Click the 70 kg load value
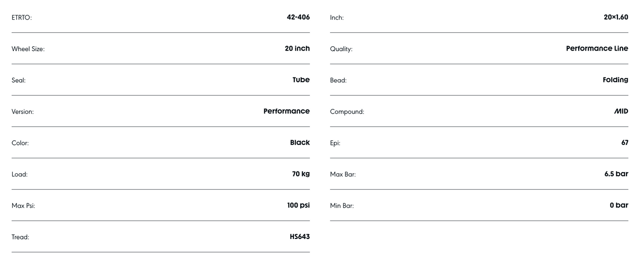644x264 pixels. click(301, 174)
